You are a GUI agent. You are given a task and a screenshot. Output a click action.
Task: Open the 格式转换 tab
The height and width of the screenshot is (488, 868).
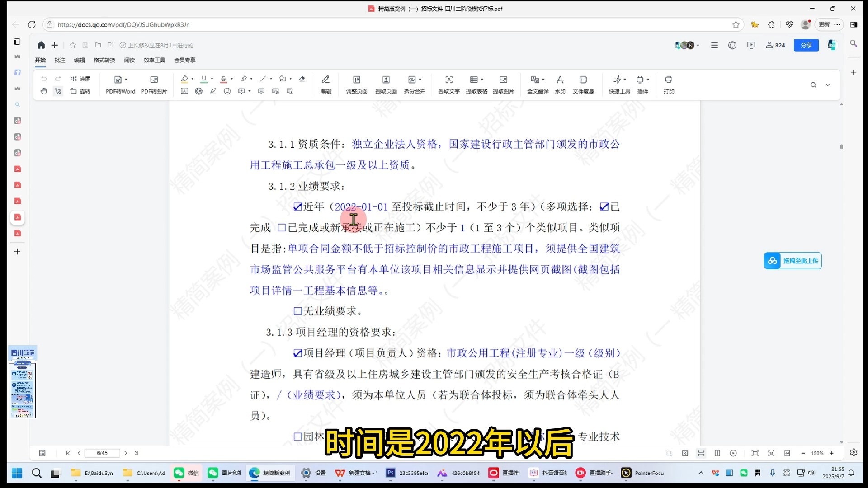pyautogui.click(x=104, y=60)
